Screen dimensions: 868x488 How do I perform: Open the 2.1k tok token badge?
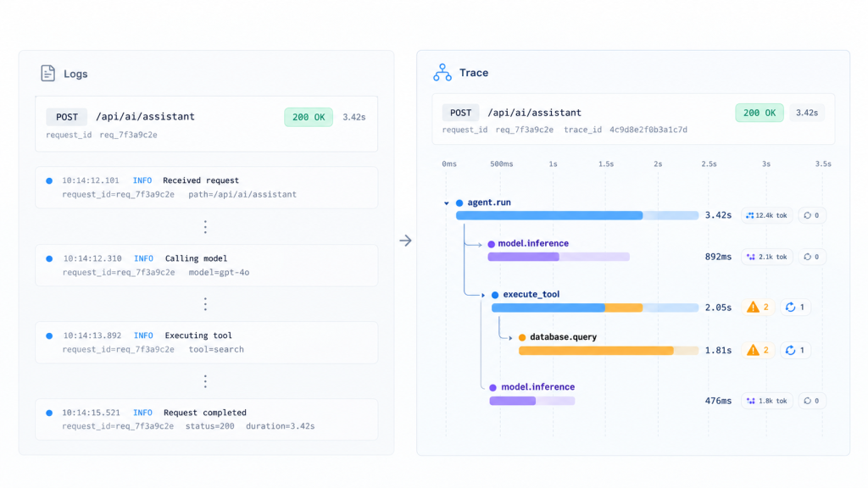(766, 257)
